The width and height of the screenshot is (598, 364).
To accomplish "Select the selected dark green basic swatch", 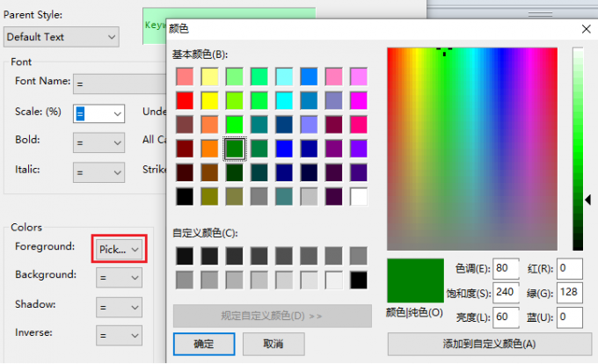I will pyautogui.click(x=235, y=149).
